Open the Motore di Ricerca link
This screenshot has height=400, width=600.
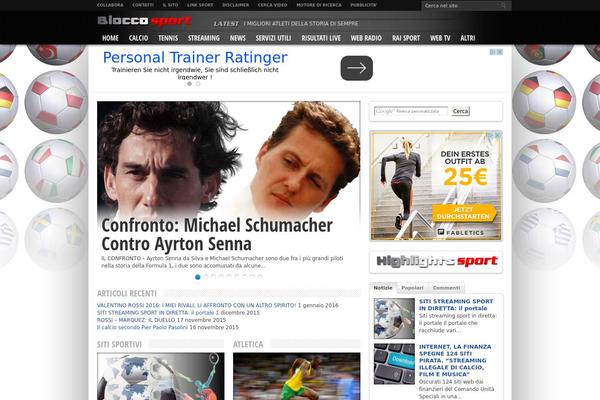point(319,5)
